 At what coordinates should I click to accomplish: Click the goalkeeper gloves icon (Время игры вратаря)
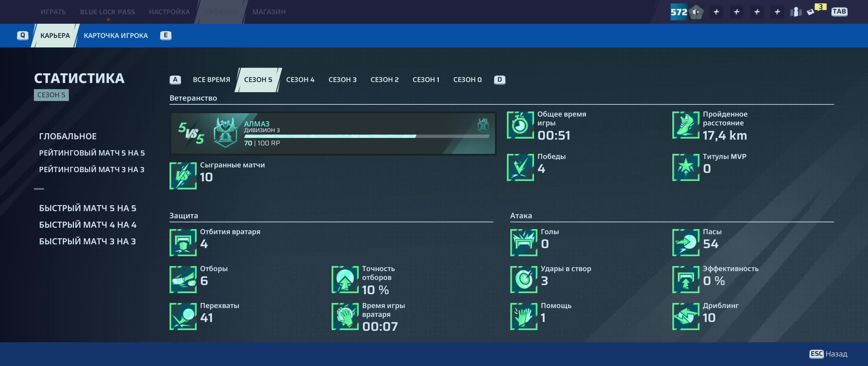[x=345, y=317]
